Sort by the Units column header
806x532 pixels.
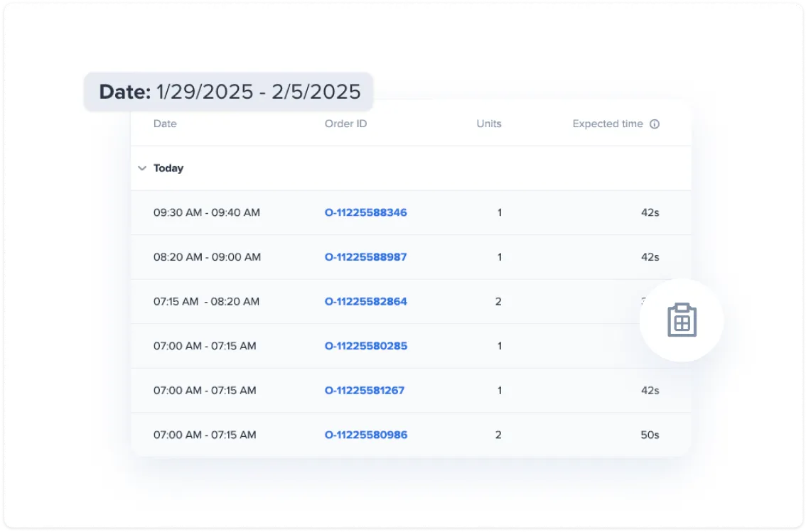488,124
